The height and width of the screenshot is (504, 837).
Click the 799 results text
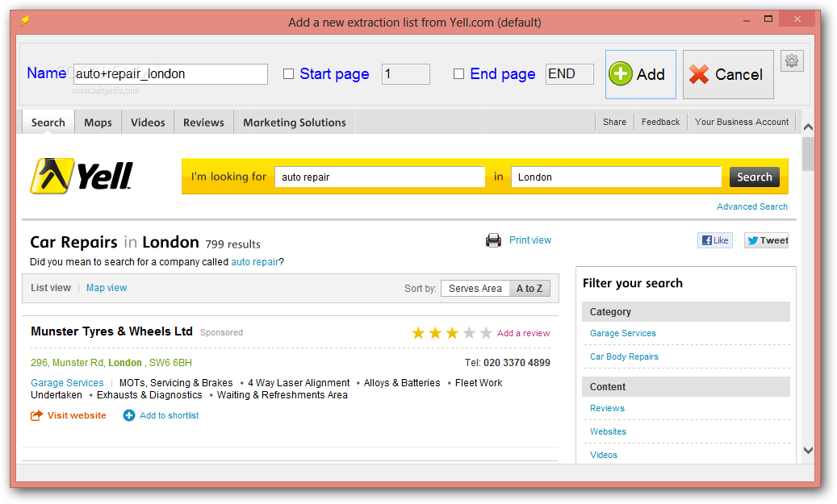coord(232,244)
